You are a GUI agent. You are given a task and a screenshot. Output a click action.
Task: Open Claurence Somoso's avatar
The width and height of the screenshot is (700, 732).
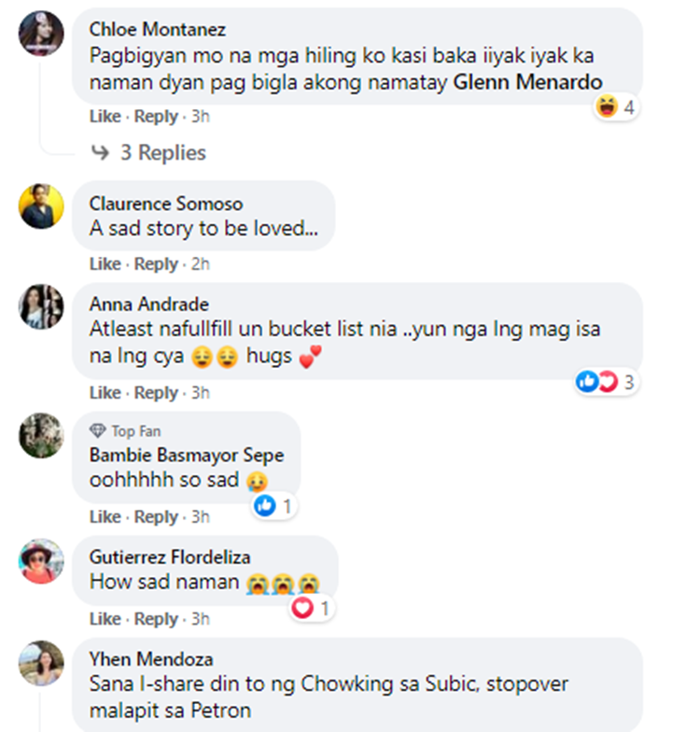(x=41, y=206)
